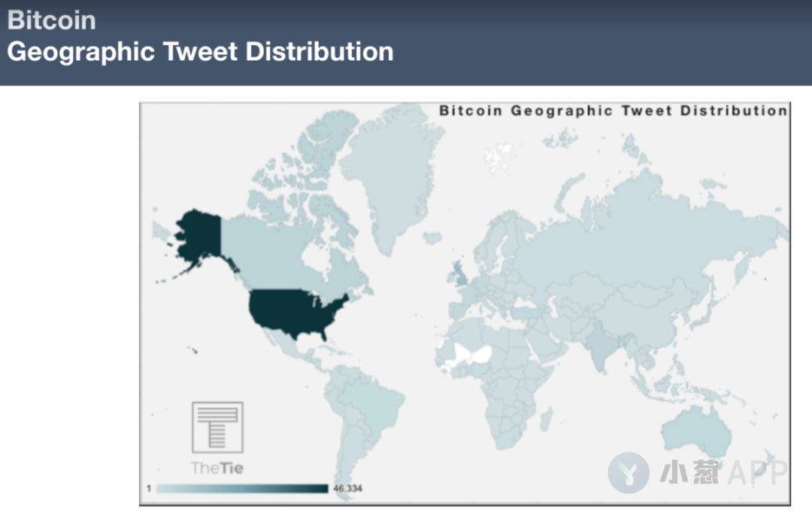This screenshot has width=812, height=514.
Task: Click the watermark circle logo
Action: click(629, 472)
